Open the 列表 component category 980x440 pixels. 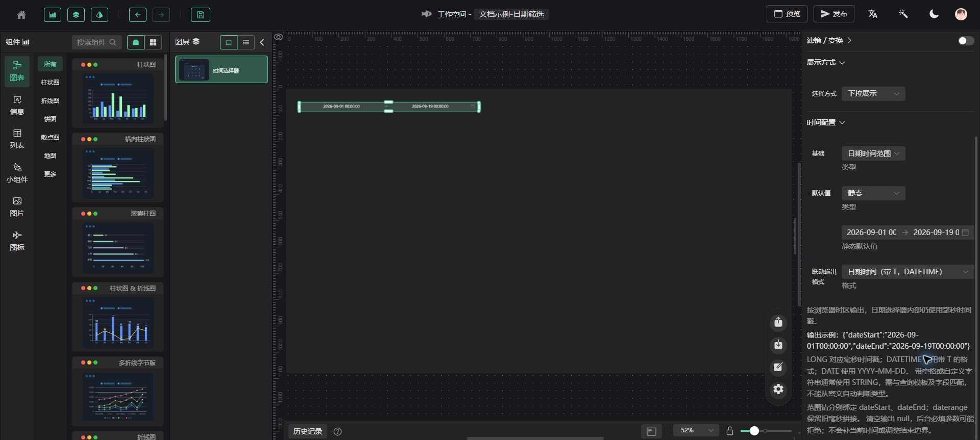click(17, 139)
